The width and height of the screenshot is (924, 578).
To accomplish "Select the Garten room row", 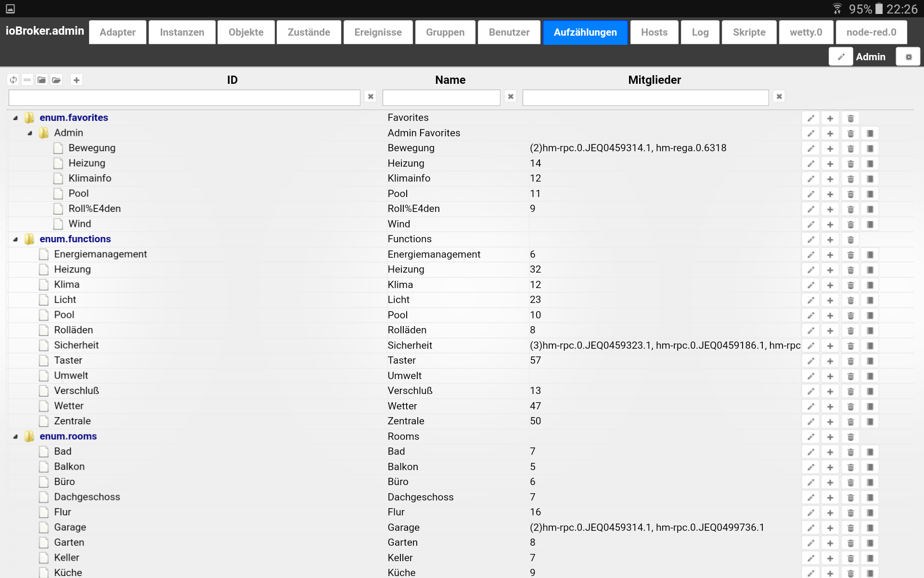I will point(461,543).
